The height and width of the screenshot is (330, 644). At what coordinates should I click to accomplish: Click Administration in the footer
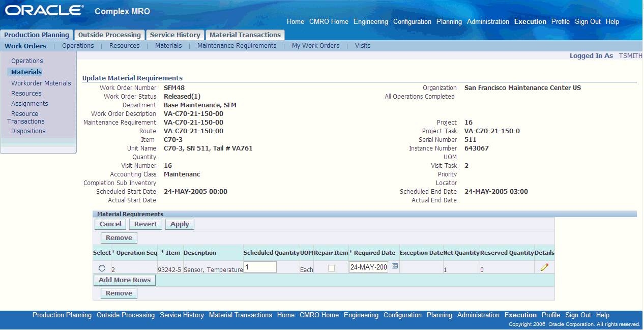click(478, 315)
